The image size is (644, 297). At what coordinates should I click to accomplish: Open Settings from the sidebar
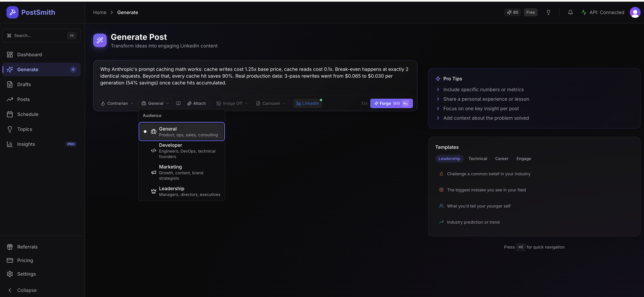coord(26,274)
